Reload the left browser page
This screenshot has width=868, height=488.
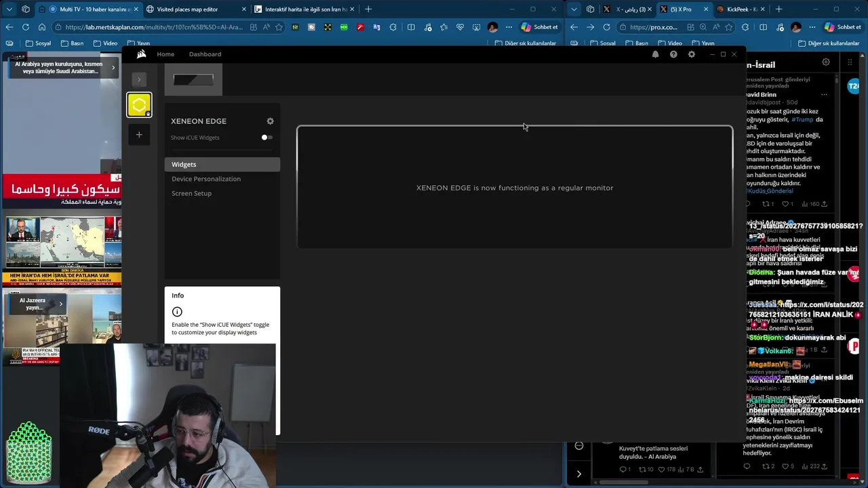pyautogui.click(x=26, y=27)
